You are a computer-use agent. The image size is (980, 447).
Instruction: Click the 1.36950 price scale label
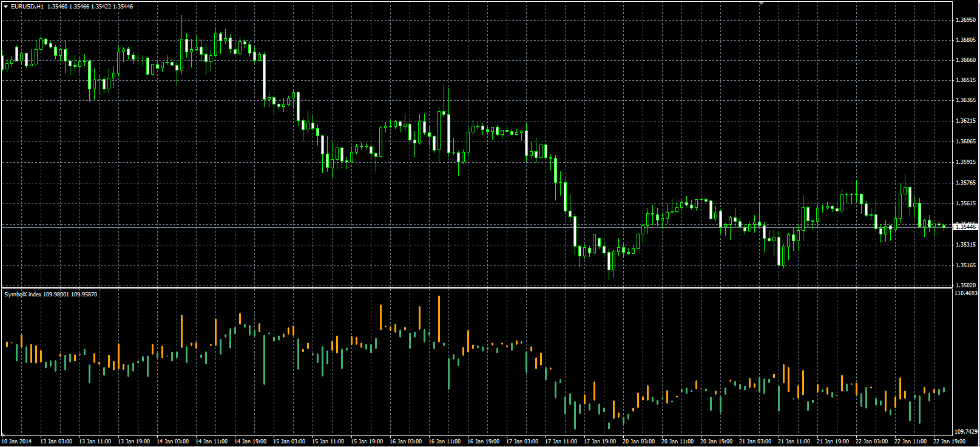coord(965,19)
